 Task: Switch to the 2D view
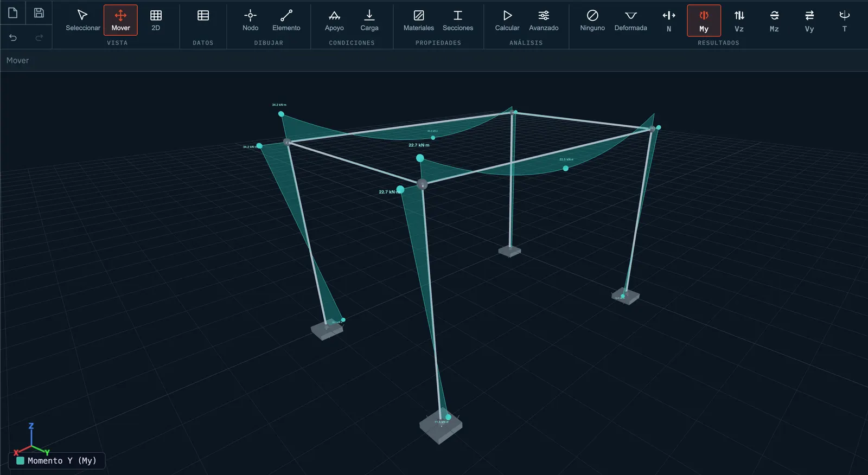pos(156,20)
